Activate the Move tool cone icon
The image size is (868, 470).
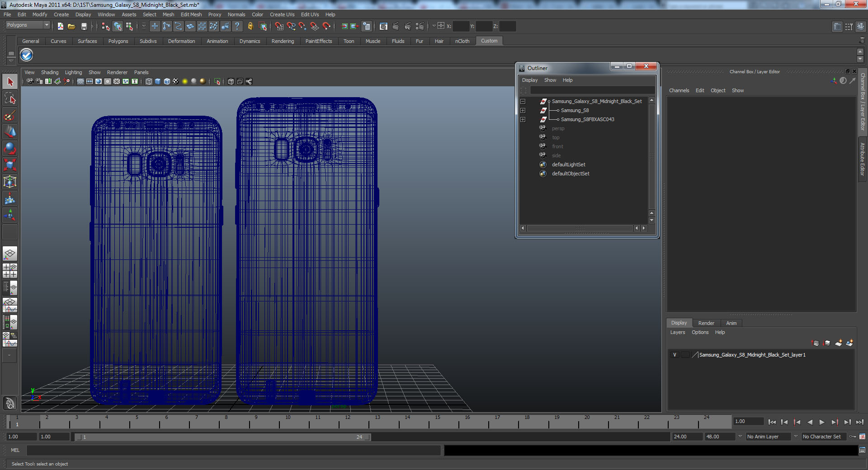10,132
